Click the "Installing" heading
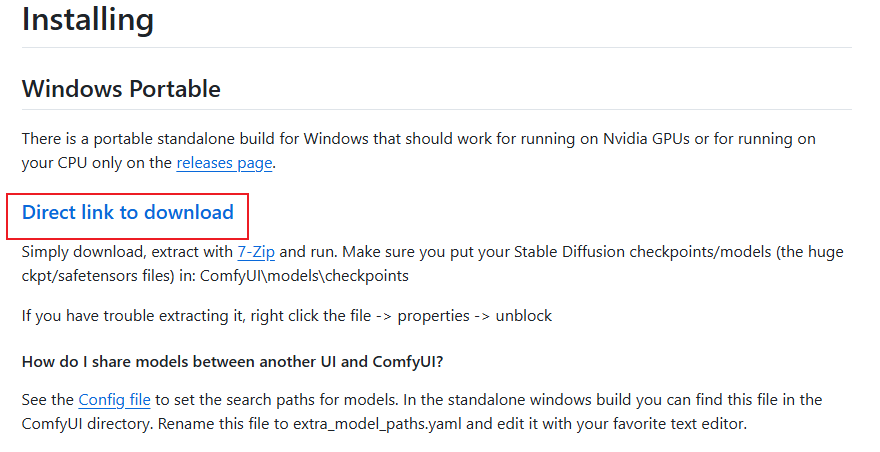This screenshot has height=452, width=880. click(88, 19)
